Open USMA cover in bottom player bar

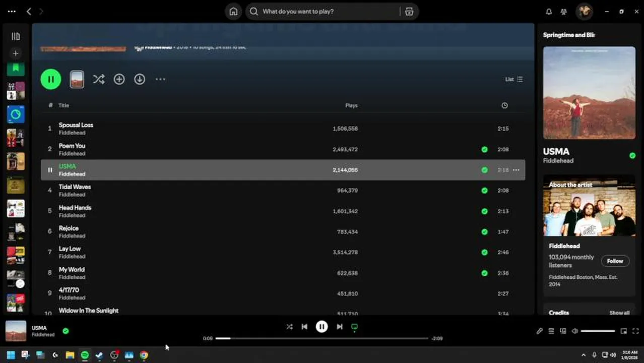[16, 331]
